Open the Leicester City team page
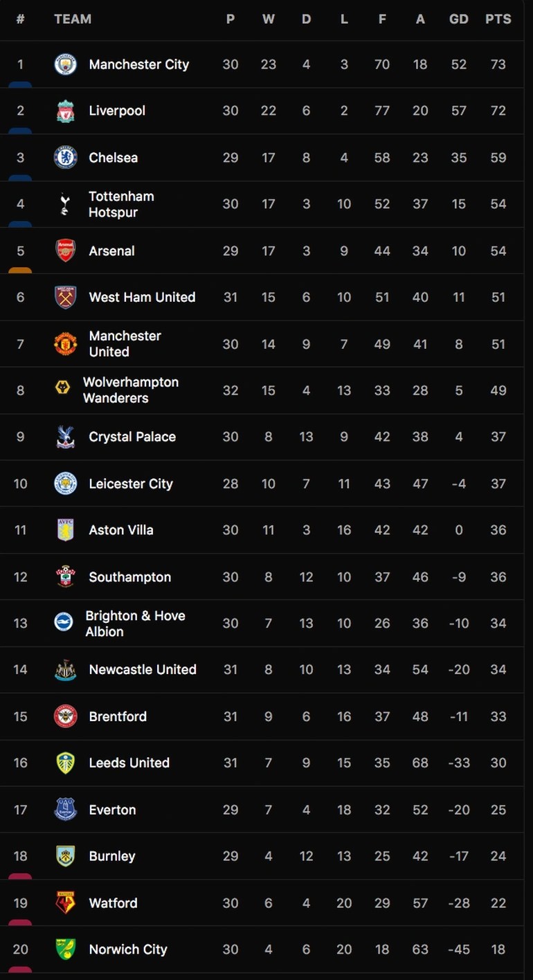Image resolution: width=533 pixels, height=980 pixels. 130,483
